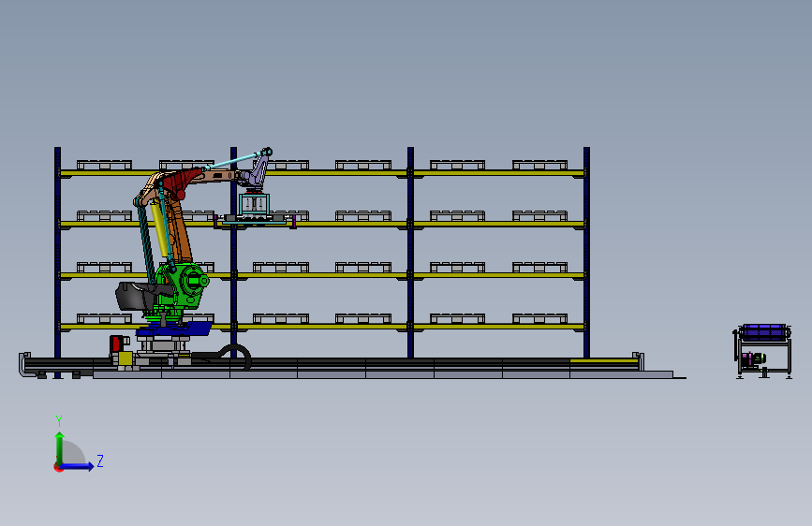Viewport: 812px width, 526px height.
Task: Select the yellow balancer cylinder on the robot
Action: coord(159,228)
